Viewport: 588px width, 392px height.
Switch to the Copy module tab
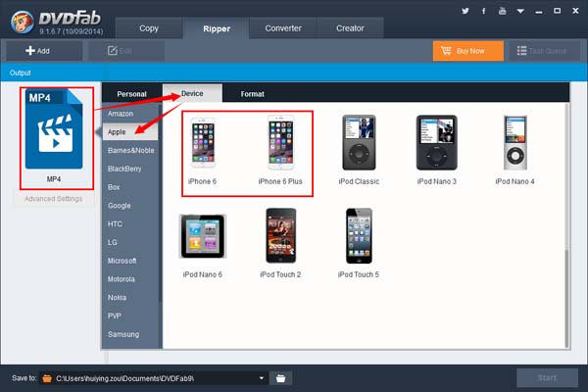pos(149,28)
